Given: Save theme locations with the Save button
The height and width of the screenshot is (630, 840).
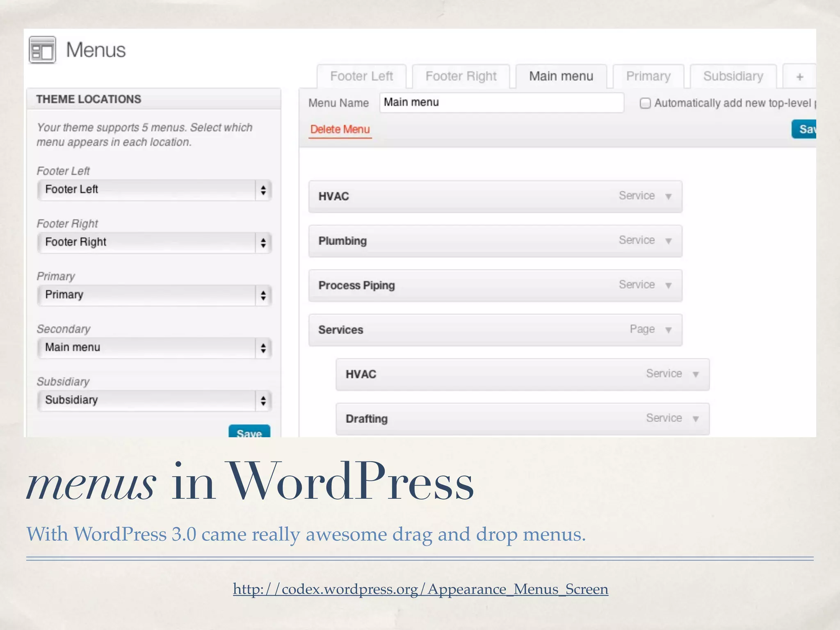Looking at the screenshot, I should click(x=249, y=431).
